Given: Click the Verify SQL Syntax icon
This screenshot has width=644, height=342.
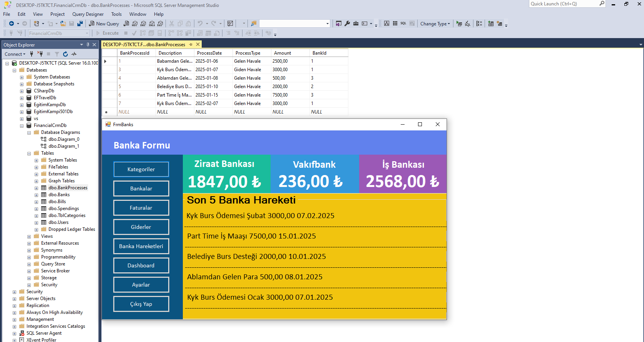Looking at the screenshot, I should 468,23.
